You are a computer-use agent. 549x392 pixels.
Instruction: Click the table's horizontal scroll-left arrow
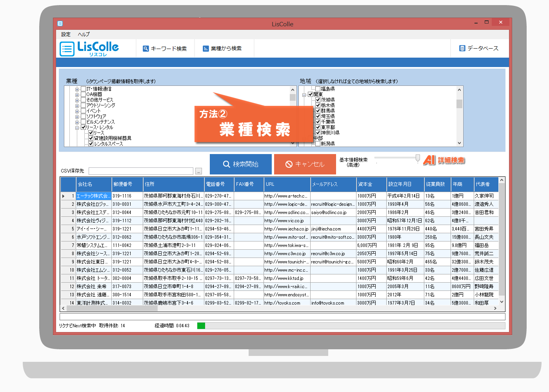pyautogui.click(x=64, y=309)
